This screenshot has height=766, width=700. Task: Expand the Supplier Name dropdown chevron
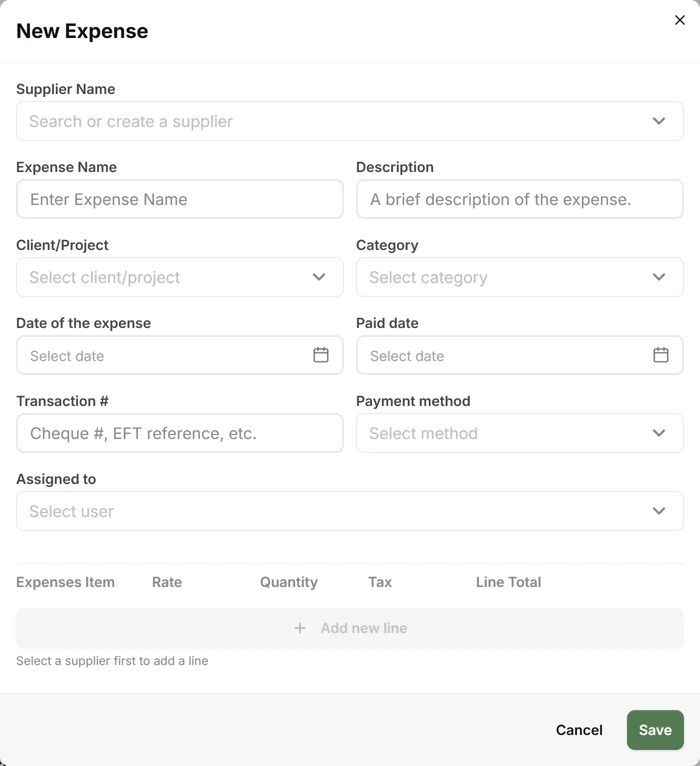[659, 121]
